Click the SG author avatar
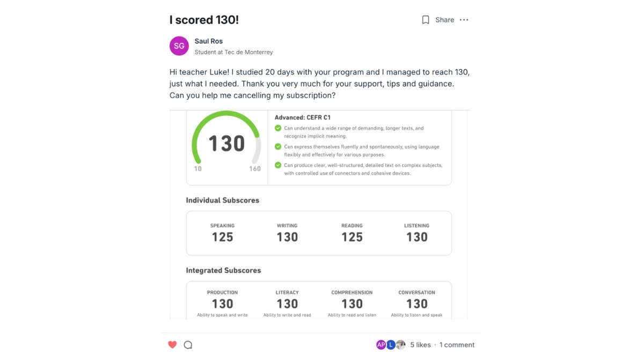This screenshot has width=644, height=362. [x=179, y=46]
